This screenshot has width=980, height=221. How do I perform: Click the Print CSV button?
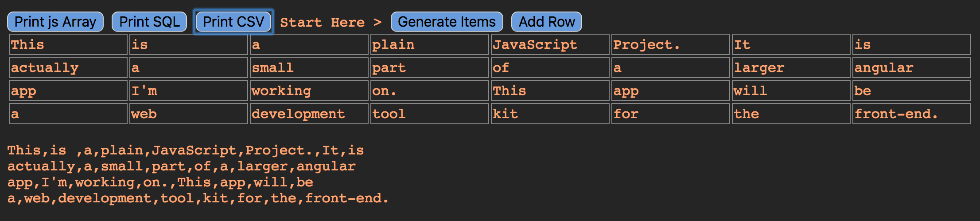pyautogui.click(x=233, y=22)
